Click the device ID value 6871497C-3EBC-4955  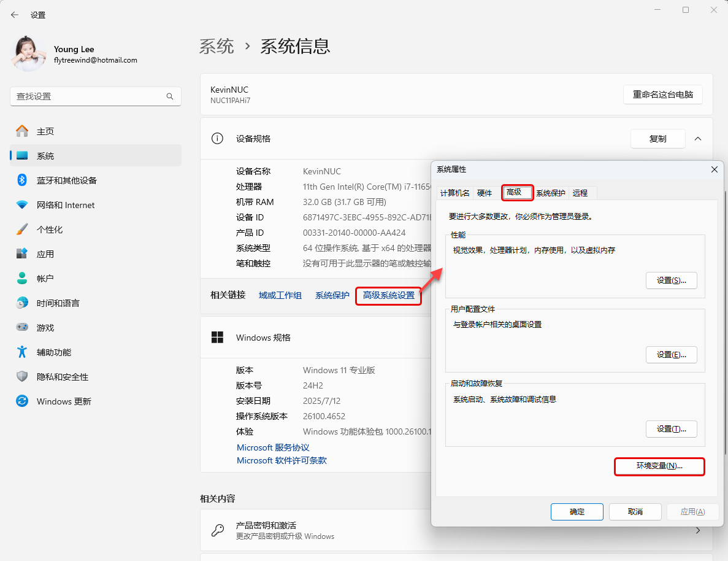(367, 217)
